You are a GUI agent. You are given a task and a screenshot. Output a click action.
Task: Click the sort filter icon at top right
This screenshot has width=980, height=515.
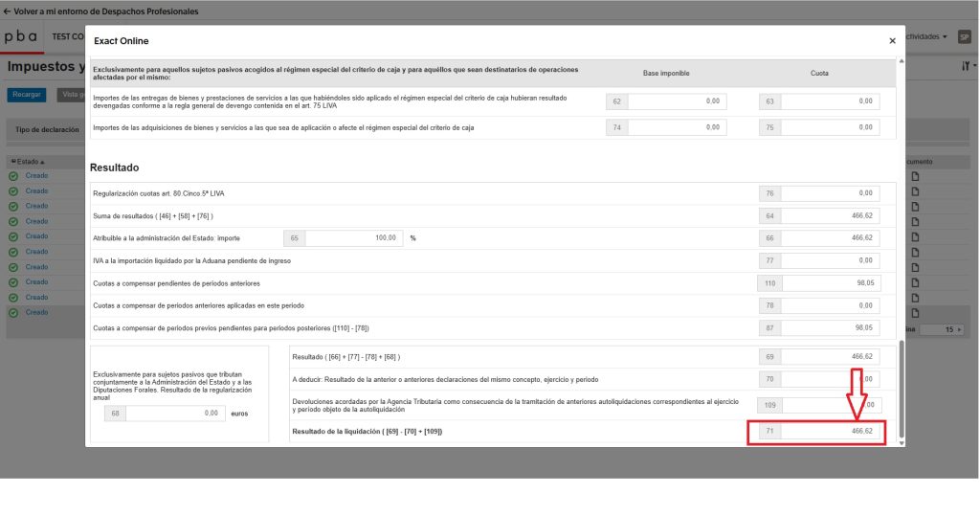coord(966,67)
